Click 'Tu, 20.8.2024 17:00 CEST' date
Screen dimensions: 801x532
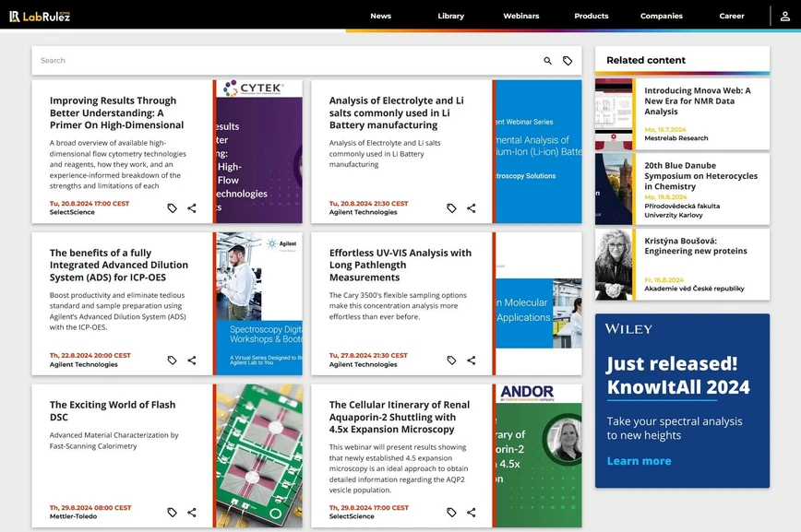[x=90, y=204]
